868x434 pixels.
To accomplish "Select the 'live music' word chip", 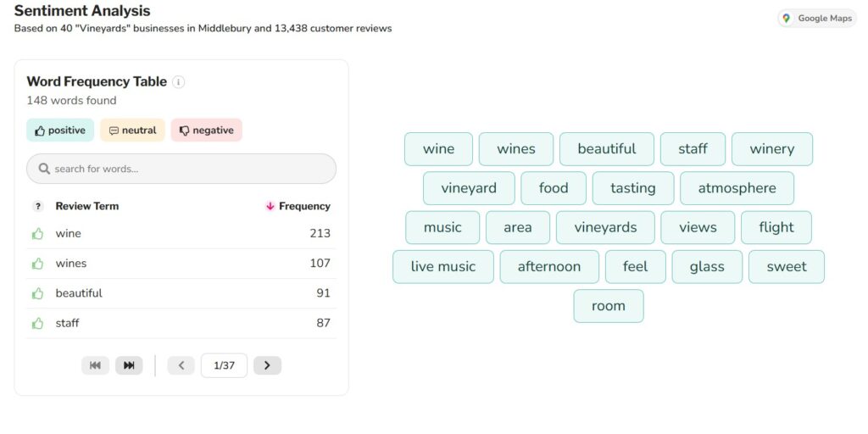I will pos(443,267).
